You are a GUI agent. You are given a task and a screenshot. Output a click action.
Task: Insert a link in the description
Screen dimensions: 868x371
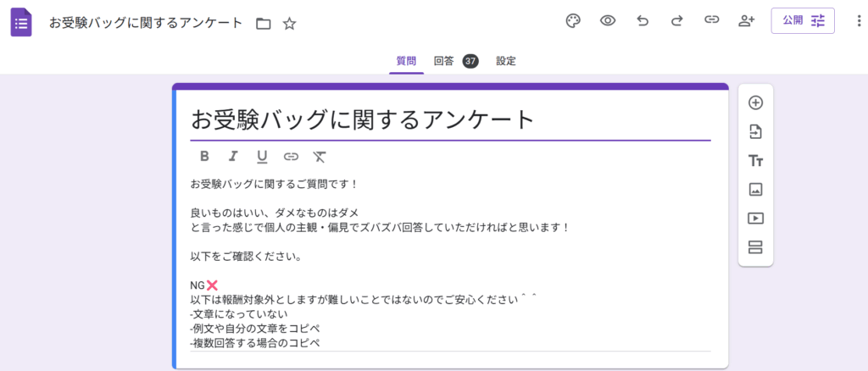pyautogui.click(x=291, y=157)
